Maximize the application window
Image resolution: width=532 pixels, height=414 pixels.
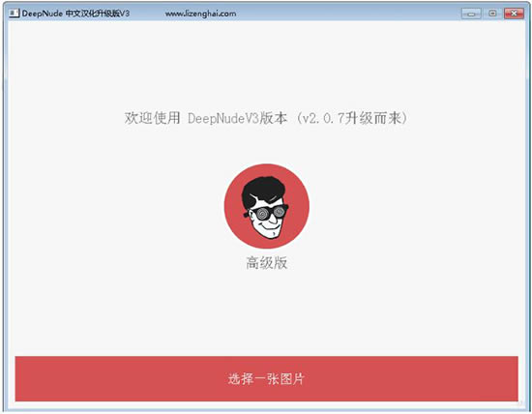click(x=492, y=14)
